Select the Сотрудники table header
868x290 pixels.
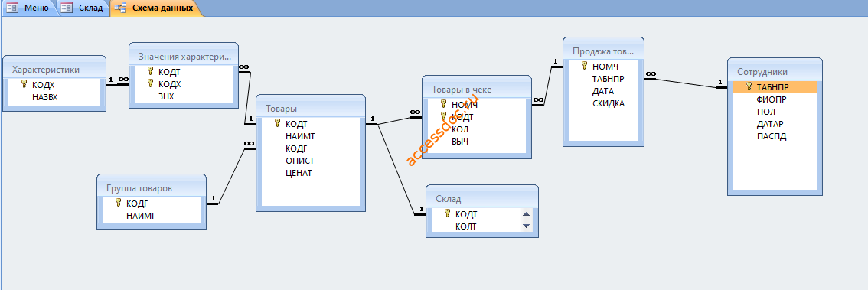tap(775, 71)
